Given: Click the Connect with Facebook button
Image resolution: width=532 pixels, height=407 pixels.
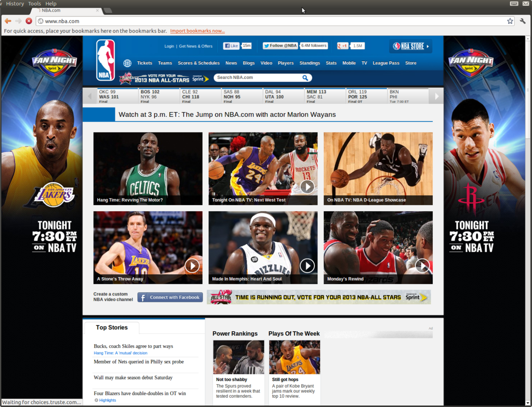Looking at the screenshot, I should point(170,297).
